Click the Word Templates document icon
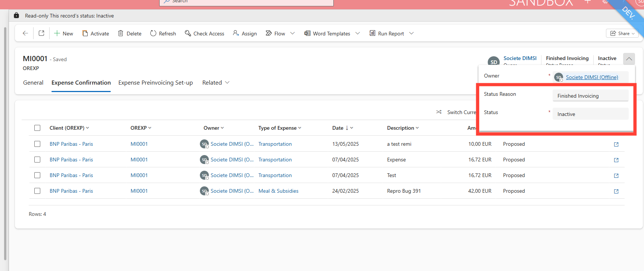The image size is (644, 271). coord(307,33)
